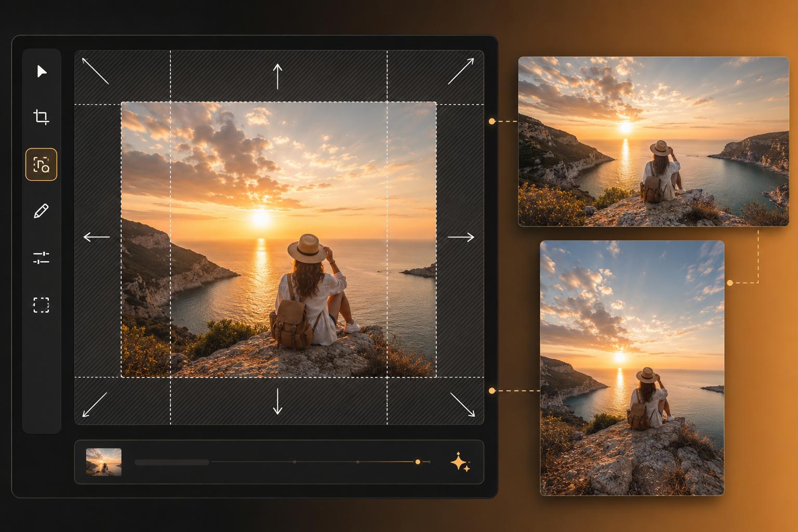This screenshot has height=532, width=798.
Task: Expand canvas toward the bottom-left arrow
Action: pos(95,405)
